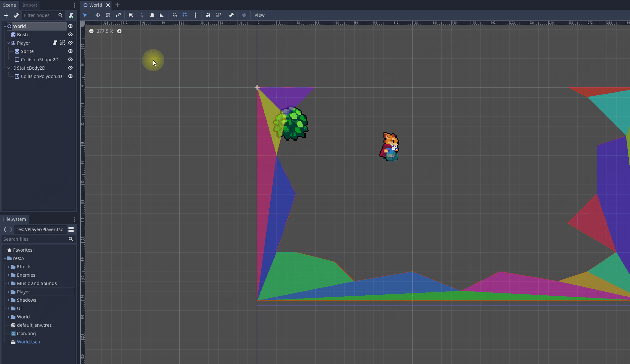Screen dimensions: 630x364
Task: Toggle visibility of Sprite node
Action: coord(70,51)
